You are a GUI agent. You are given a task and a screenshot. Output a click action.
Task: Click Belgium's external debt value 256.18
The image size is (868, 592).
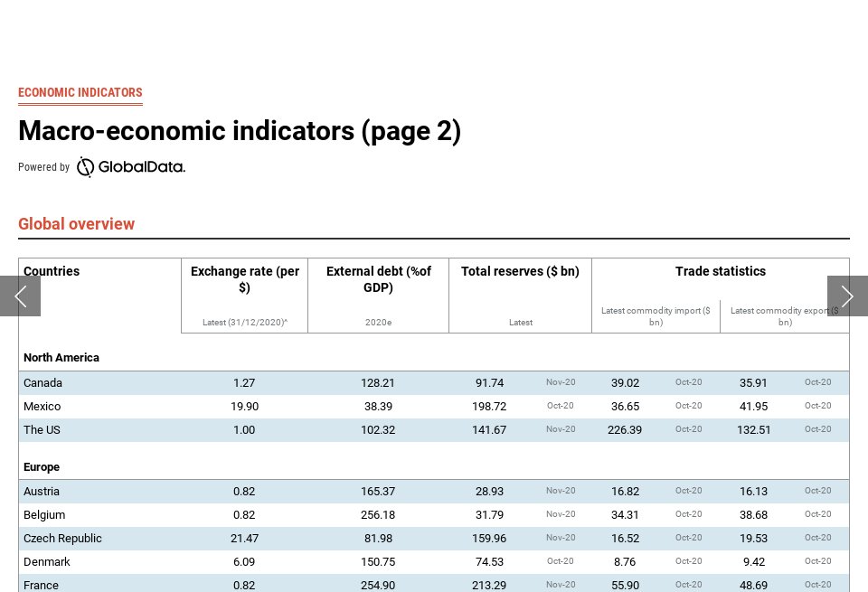(378, 515)
